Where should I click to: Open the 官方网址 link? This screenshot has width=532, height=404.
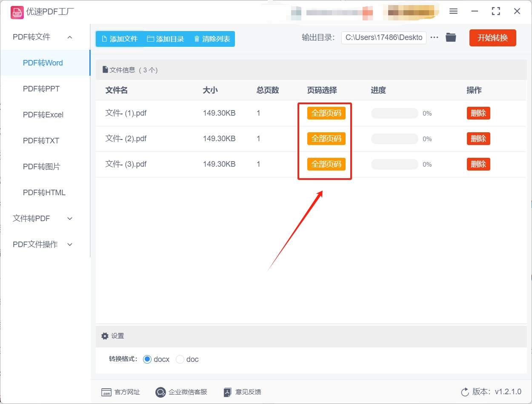120,392
